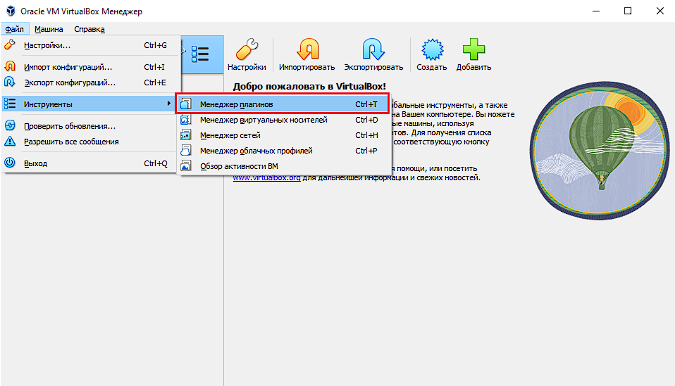Choose Импорт конфигураций... menu entry

click(90, 67)
